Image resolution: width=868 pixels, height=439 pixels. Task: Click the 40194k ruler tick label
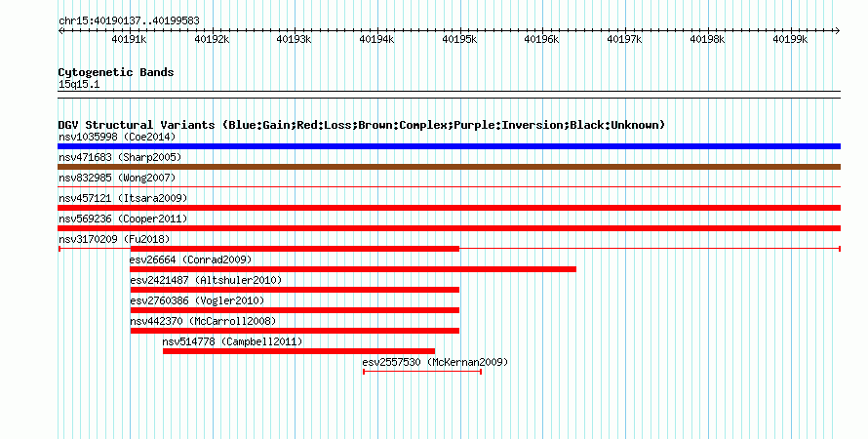(376, 39)
